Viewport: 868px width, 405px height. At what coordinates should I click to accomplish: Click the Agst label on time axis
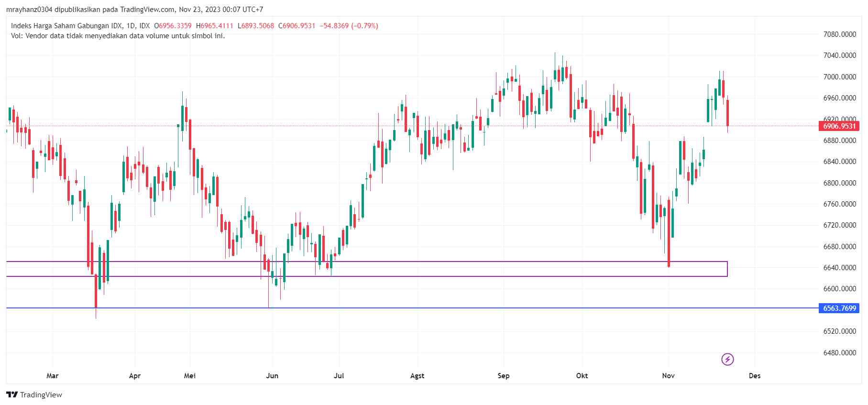[417, 376]
